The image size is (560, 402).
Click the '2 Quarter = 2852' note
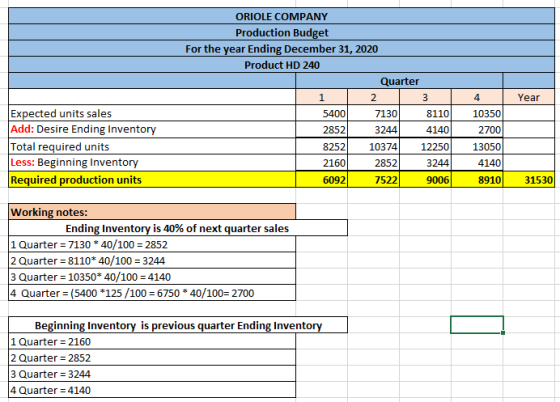pyautogui.click(x=152, y=357)
